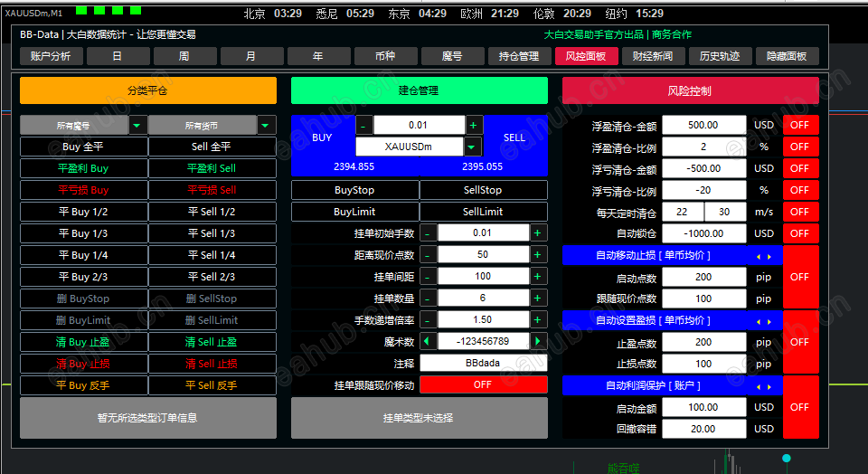Toggle 自动锁仓 OFF switch
The height and width of the screenshot is (474, 868).
coord(800,233)
